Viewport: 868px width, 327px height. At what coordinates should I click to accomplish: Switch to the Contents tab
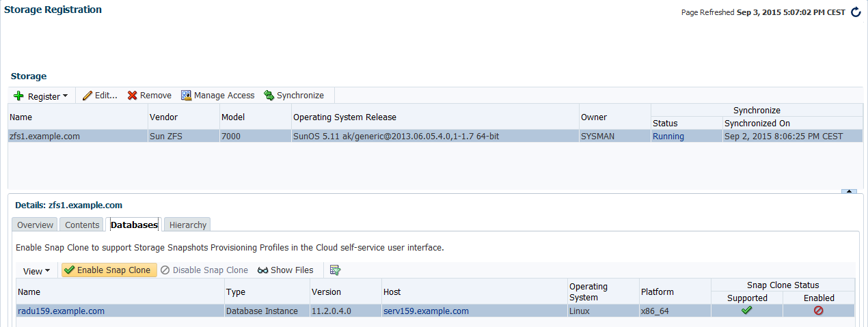pyautogui.click(x=82, y=225)
